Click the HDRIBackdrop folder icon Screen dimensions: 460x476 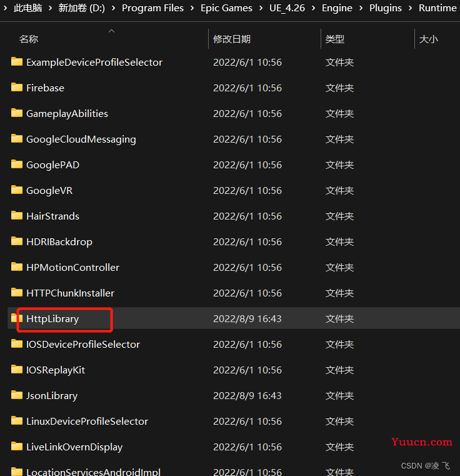coord(17,241)
